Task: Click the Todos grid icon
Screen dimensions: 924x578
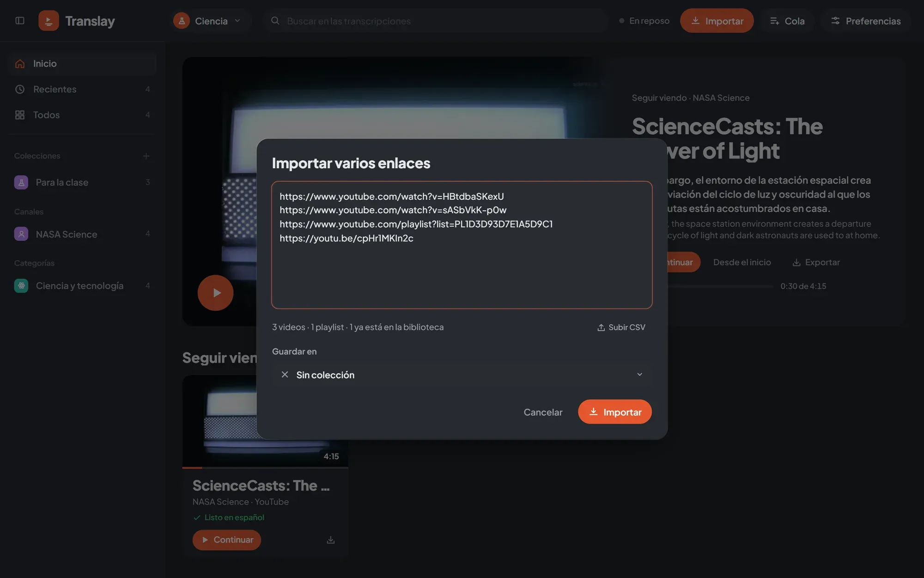Action: pyautogui.click(x=20, y=115)
